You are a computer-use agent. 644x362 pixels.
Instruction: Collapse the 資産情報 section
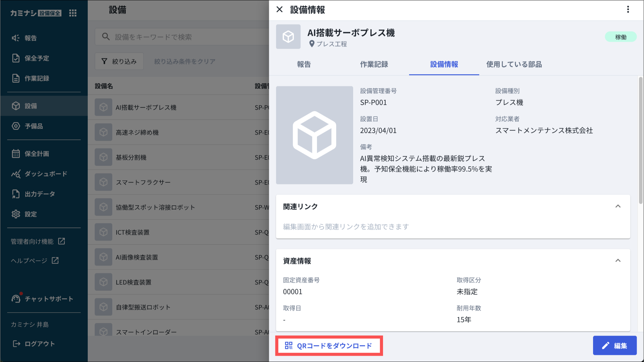coord(618,261)
